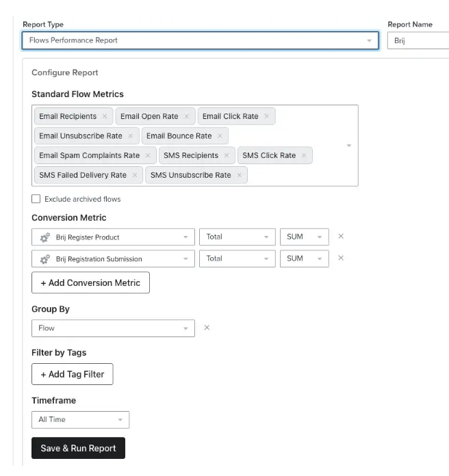The image size is (449, 476).
Task: Click the Report Name input field
Action: click(x=419, y=40)
